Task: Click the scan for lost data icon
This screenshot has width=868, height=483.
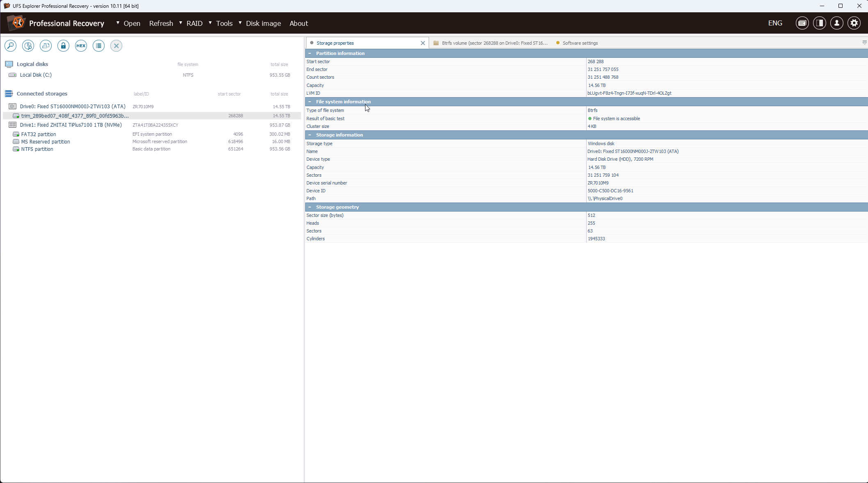Action: [x=28, y=46]
